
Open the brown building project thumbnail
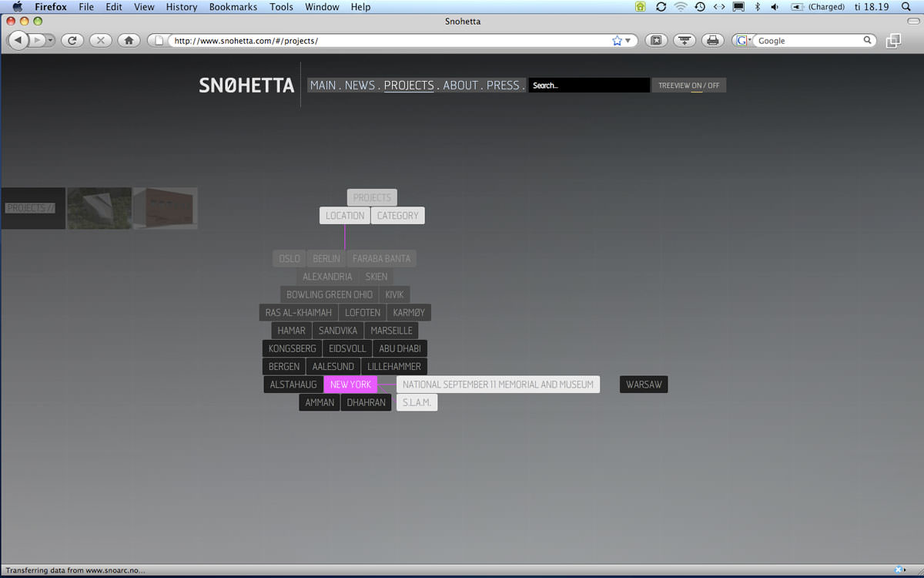tap(166, 208)
